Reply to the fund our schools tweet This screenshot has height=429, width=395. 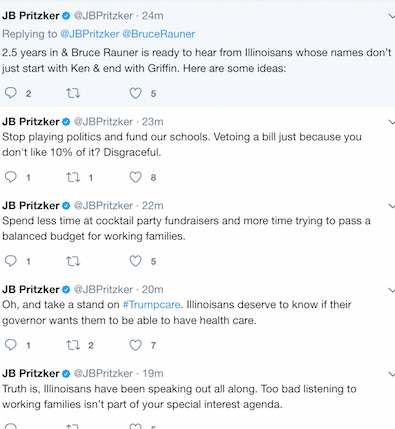[11, 177]
